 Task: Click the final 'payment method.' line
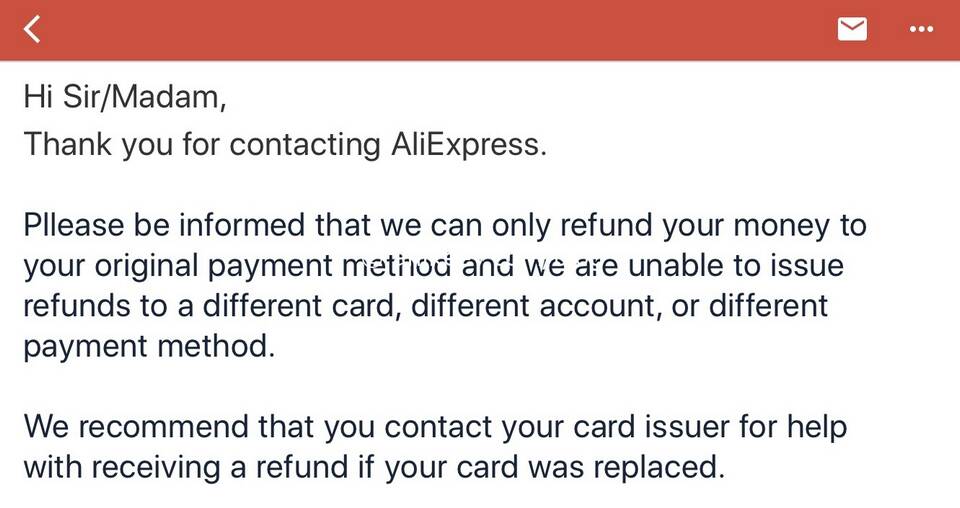click(x=149, y=346)
